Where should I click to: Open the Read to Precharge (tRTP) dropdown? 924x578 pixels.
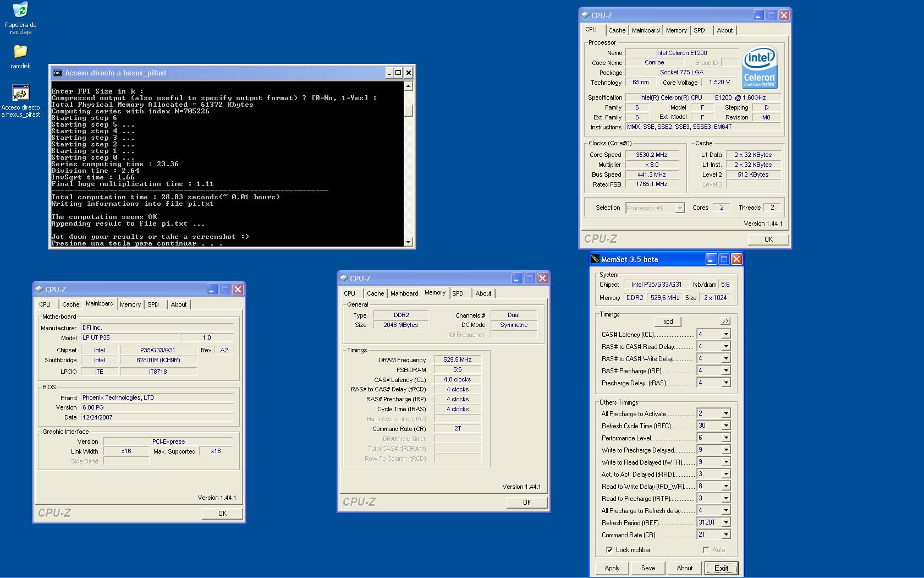[x=725, y=498]
